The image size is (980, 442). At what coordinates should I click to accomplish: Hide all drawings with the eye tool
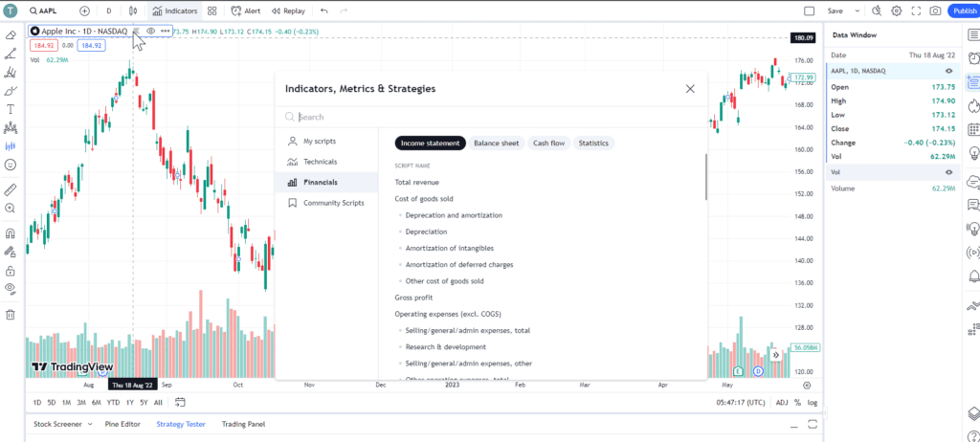click(10, 289)
